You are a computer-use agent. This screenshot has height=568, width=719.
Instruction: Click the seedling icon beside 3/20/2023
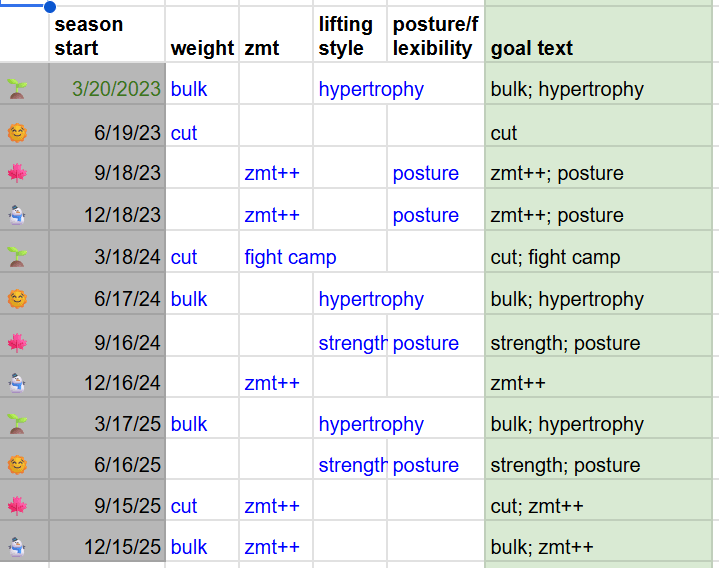point(17,89)
